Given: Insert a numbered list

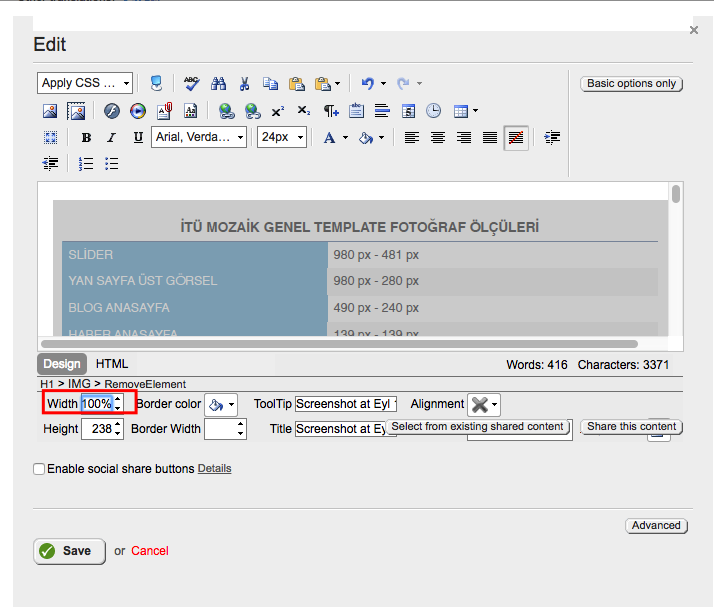Looking at the screenshot, I should tap(86, 163).
